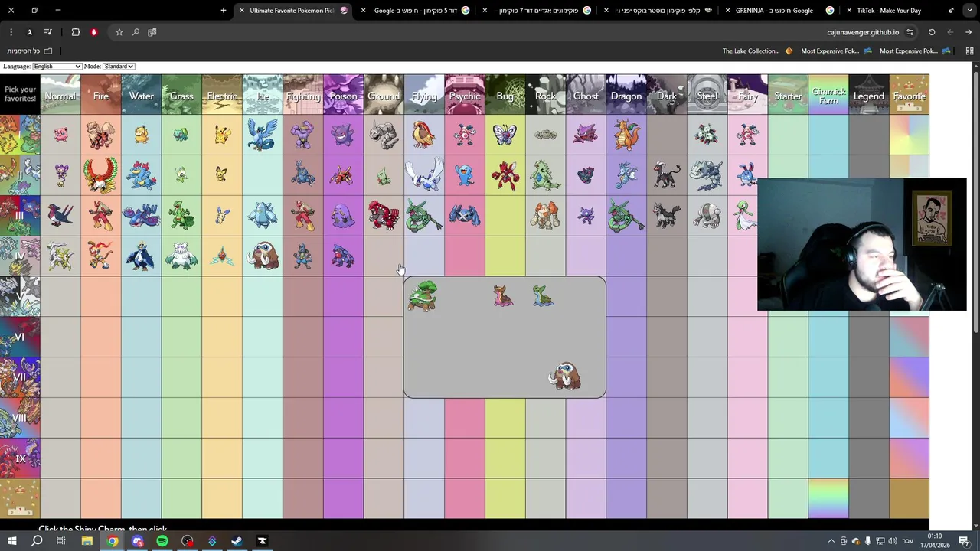Viewport: 980px width, 551px height.
Task: Click Ho-Oh in the Gen II Fire cell
Action: coord(100,175)
